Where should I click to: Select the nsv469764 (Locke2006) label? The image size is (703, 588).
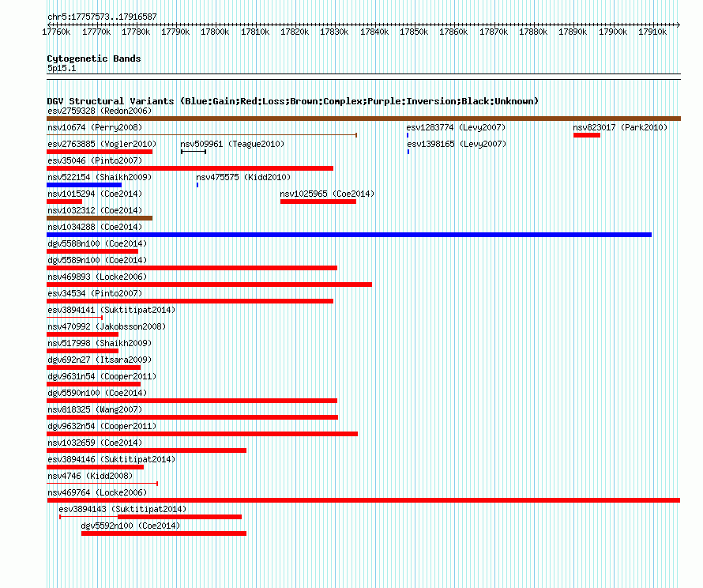point(97,492)
